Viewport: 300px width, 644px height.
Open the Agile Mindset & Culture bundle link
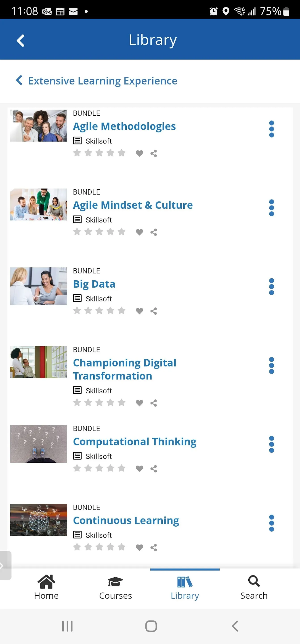pyautogui.click(x=133, y=205)
